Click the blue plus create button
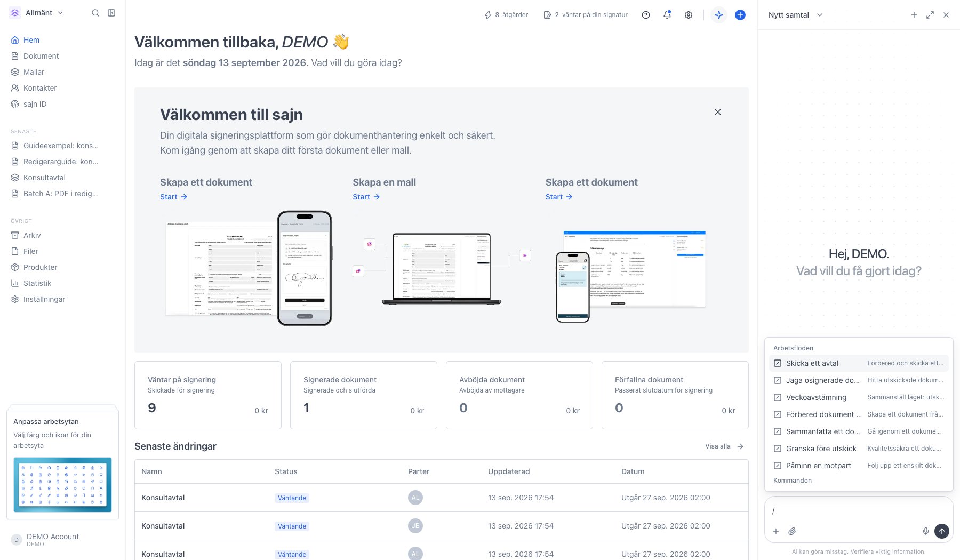The width and height of the screenshot is (960, 560). [740, 15]
